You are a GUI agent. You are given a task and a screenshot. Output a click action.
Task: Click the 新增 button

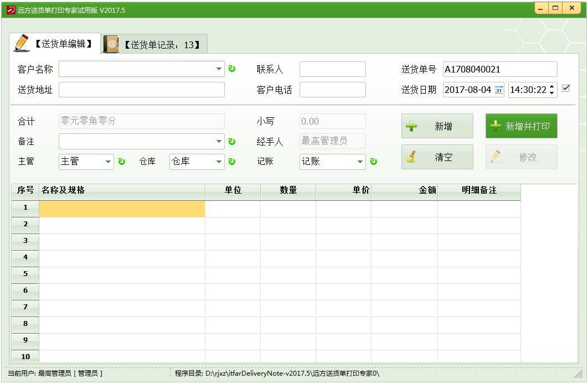click(437, 126)
